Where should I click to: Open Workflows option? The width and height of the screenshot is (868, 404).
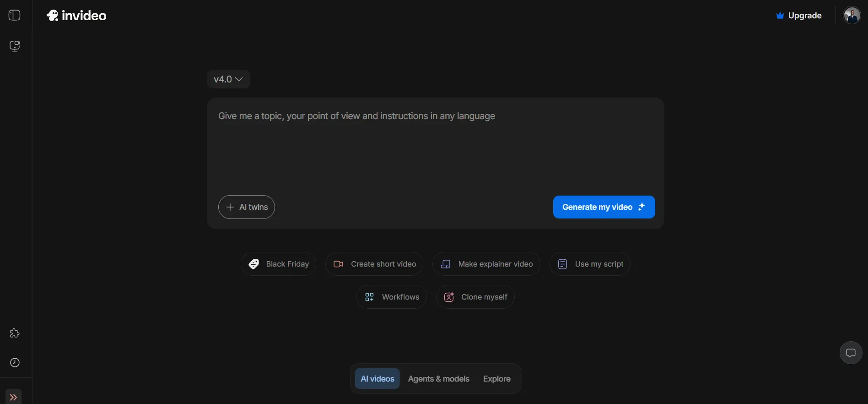tap(392, 297)
